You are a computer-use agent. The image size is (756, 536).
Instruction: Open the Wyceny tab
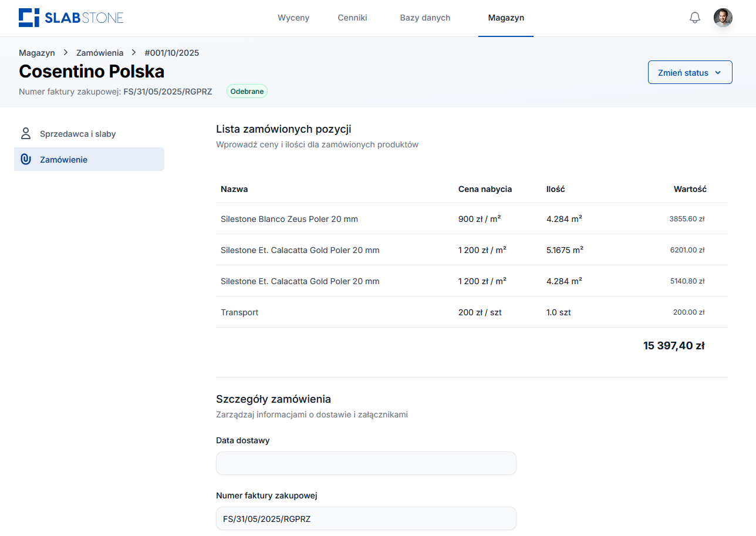click(293, 18)
